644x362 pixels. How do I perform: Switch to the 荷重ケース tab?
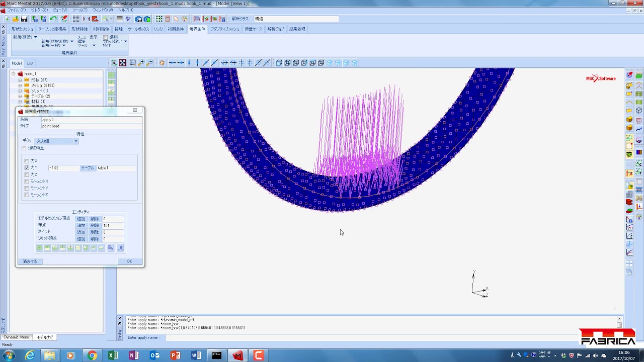[253, 29]
